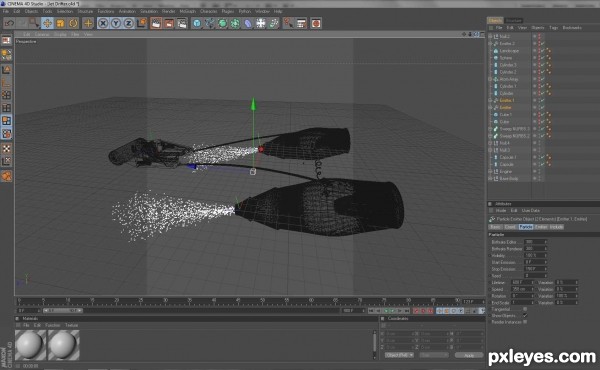Toggle the Tangential checkbox

pyautogui.click(x=525, y=309)
